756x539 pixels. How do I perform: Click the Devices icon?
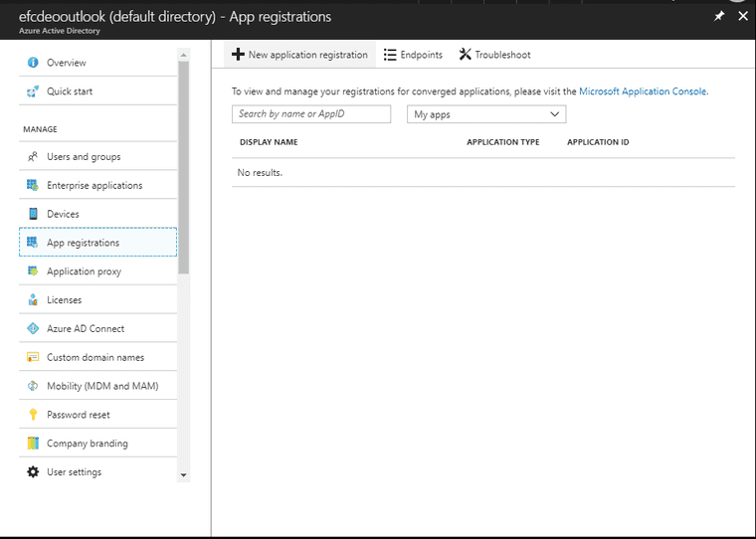click(33, 214)
